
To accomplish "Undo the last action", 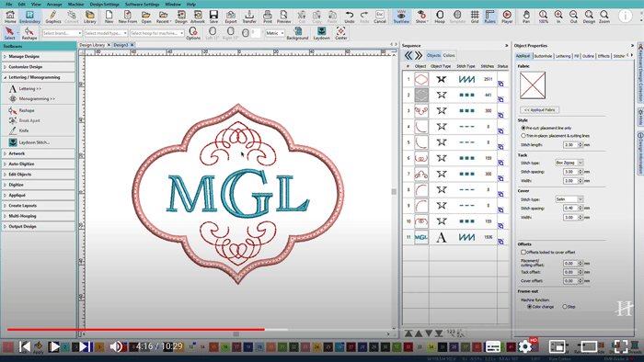I will (349, 17).
